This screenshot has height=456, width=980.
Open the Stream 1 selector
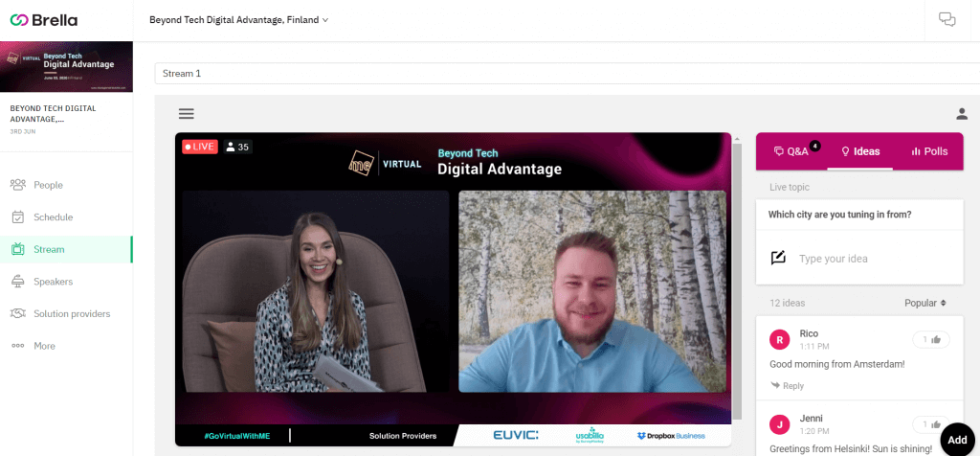point(567,73)
